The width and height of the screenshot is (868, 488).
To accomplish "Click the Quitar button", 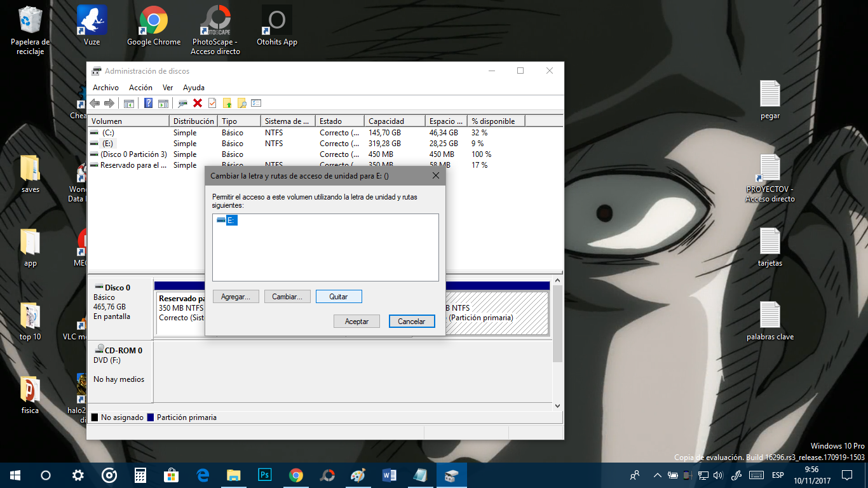I will 339,297.
